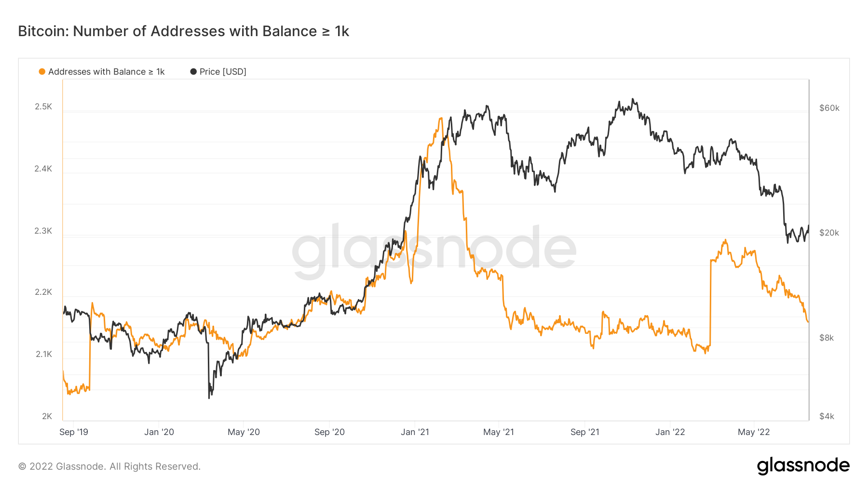Select the Sep '19 x-axis label
The height and width of the screenshot is (488, 868).
(74, 432)
